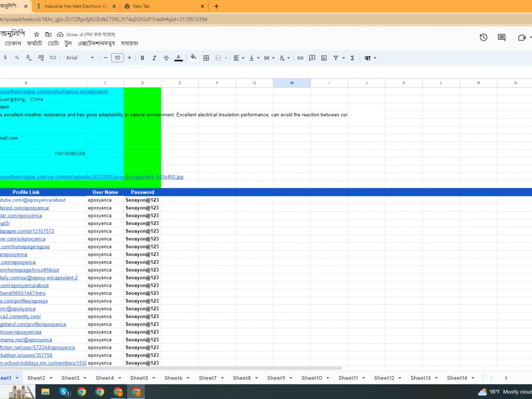Create a filter with funnel icon
The height and width of the screenshot is (399, 532).
336,57
